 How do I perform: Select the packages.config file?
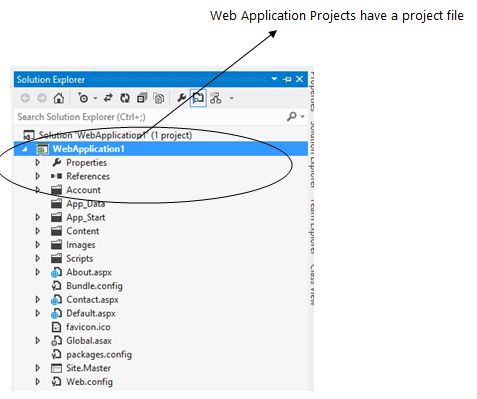tap(99, 355)
